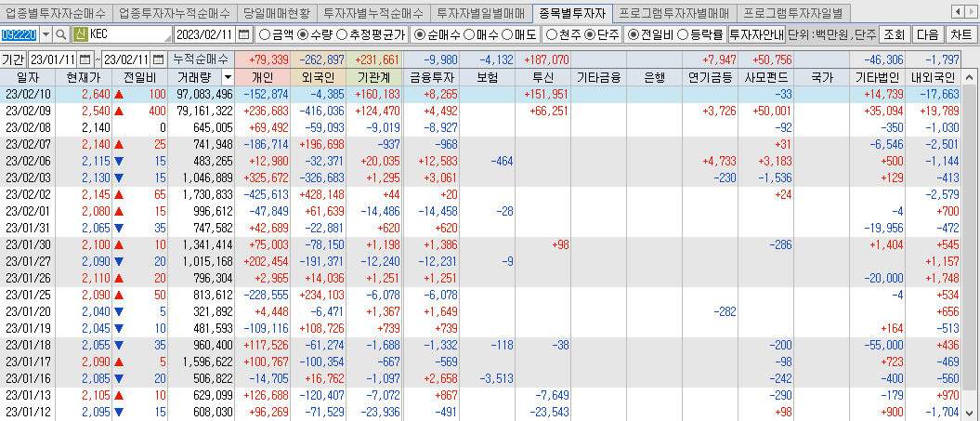The image size is (980, 421).
Task: Click the 기관계 column header
Action: click(x=373, y=78)
